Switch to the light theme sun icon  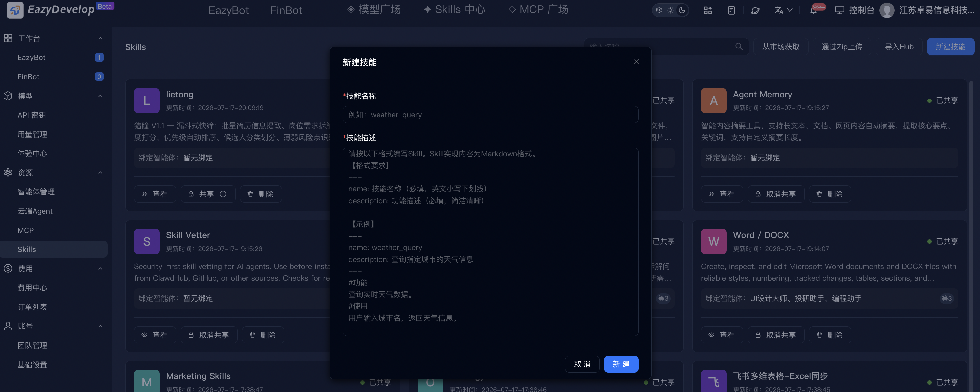click(670, 10)
